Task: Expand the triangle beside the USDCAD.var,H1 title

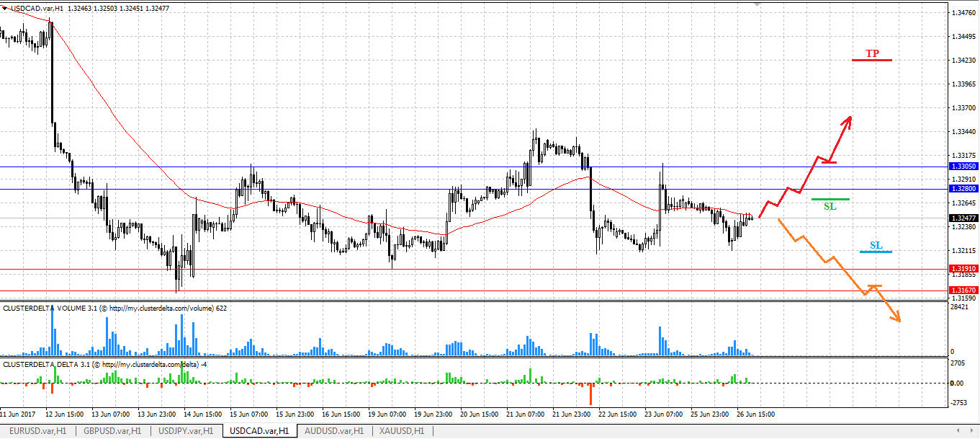Action: 4,9
